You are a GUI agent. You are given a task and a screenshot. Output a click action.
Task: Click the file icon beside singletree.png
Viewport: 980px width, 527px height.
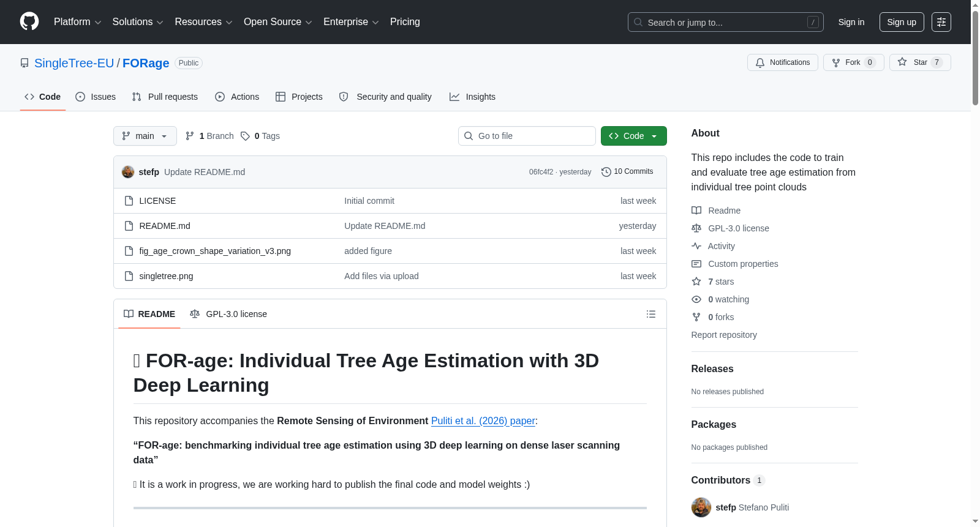129,276
